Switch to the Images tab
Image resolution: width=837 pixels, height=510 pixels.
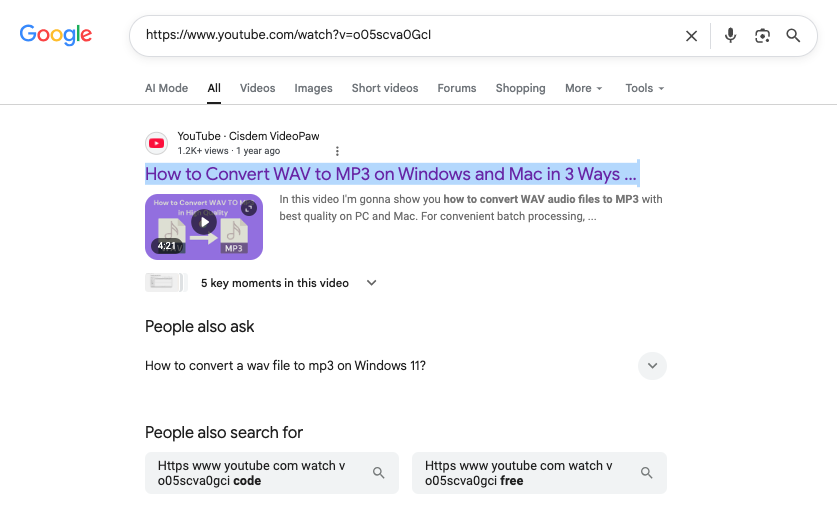click(313, 88)
